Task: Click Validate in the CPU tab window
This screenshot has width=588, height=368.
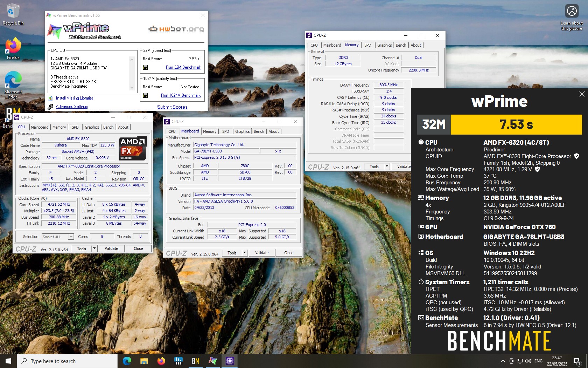Action: pos(111,248)
